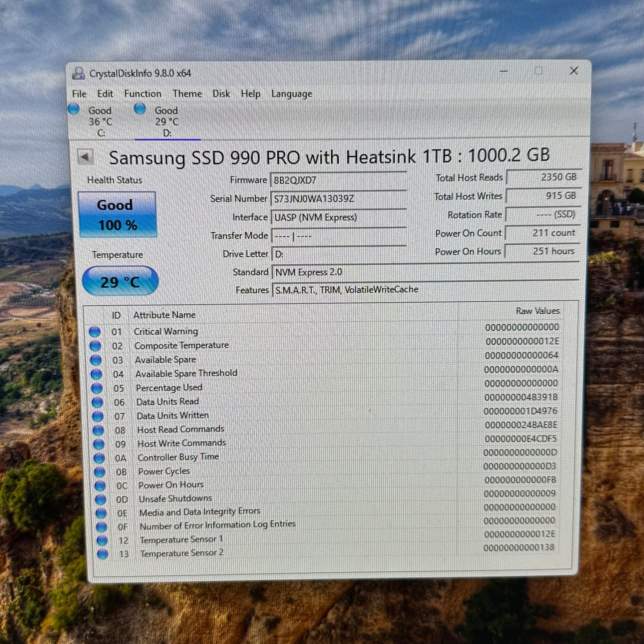644x644 pixels.
Task: Click the 29 °C temperature button
Action: [120, 281]
